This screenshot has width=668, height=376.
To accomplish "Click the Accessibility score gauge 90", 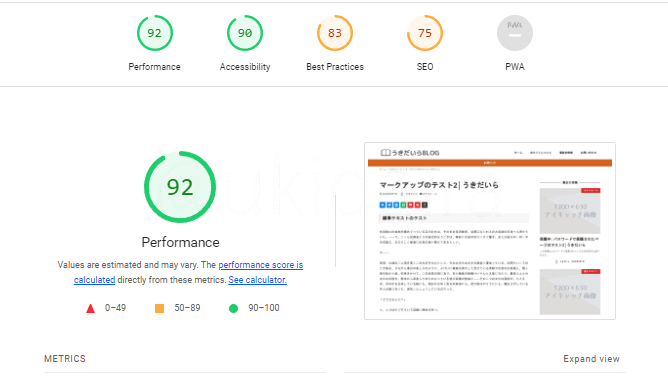I will [245, 33].
